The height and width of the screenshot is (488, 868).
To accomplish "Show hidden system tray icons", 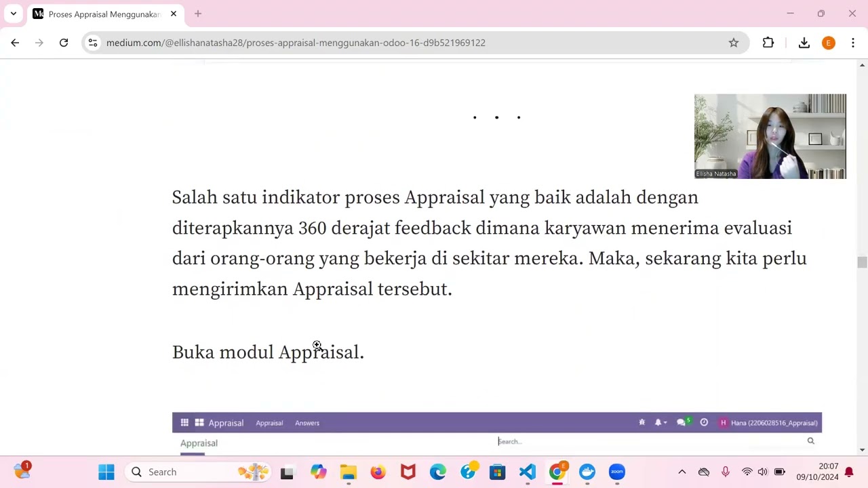I will pos(682,472).
